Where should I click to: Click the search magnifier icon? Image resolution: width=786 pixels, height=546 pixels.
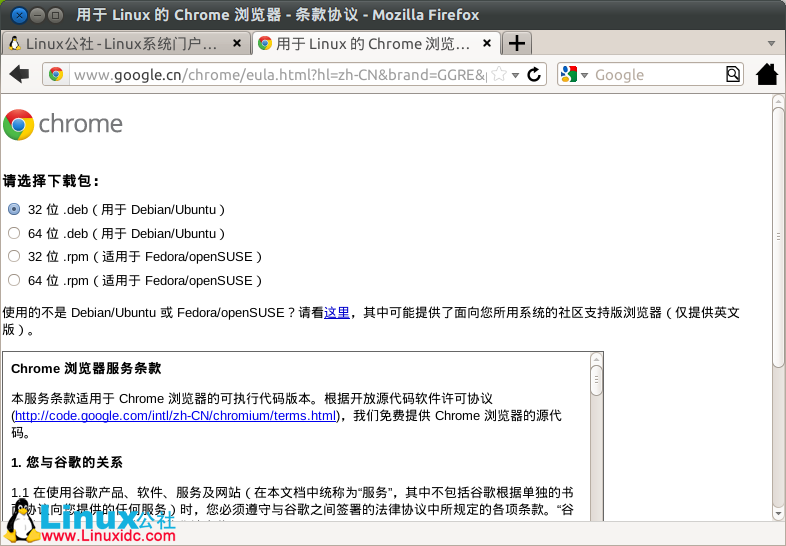(732, 74)
